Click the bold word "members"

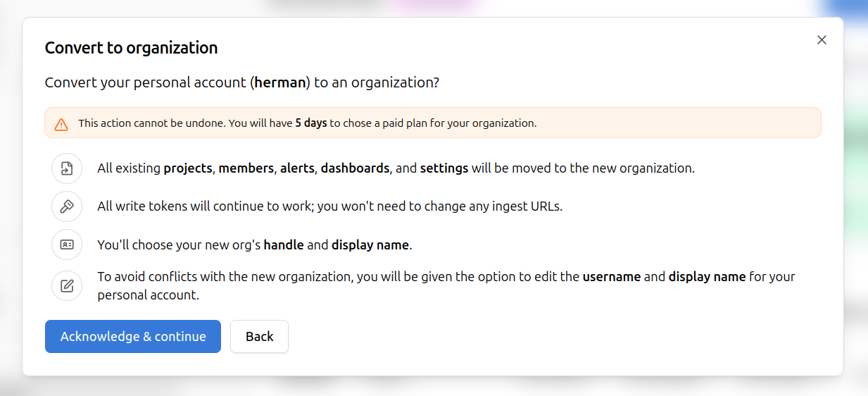tap(246, 168)
